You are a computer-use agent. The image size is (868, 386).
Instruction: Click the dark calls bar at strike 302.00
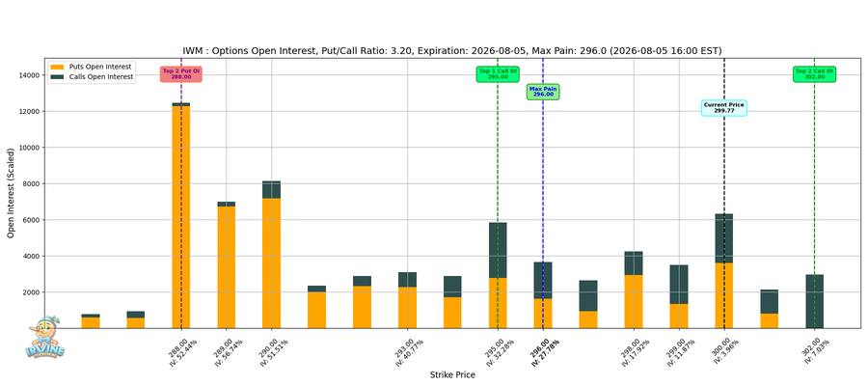[814, 302]
